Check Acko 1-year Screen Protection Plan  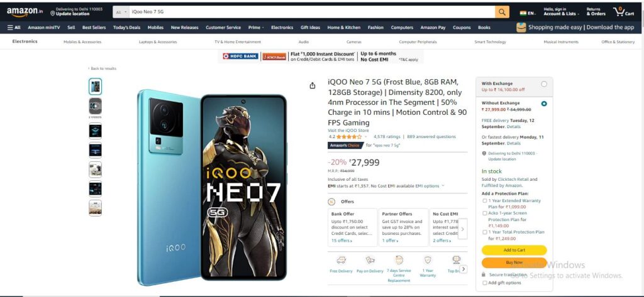(485, 213)
